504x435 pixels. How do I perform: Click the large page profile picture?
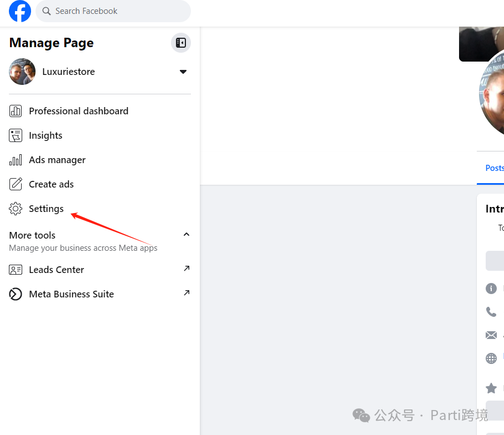tap(493, 95)
